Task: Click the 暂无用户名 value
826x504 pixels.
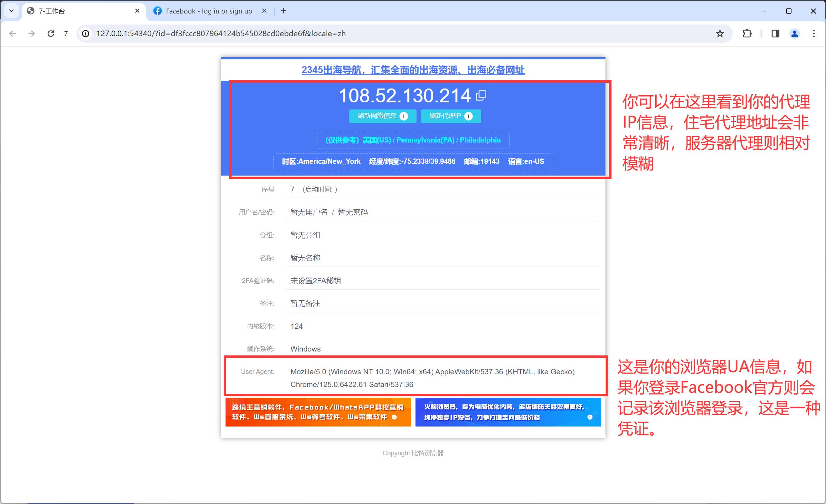Action: (x=309, y=212)
